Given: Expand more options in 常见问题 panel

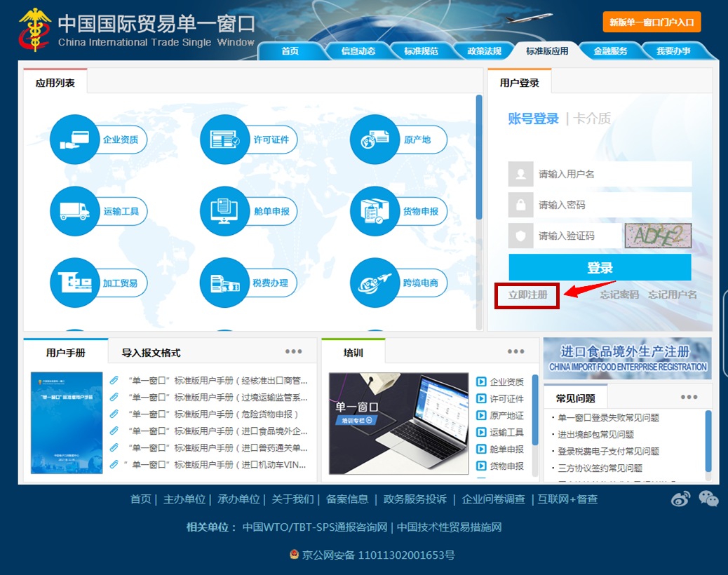Looking at the screenshot, I should coord(689,398).
